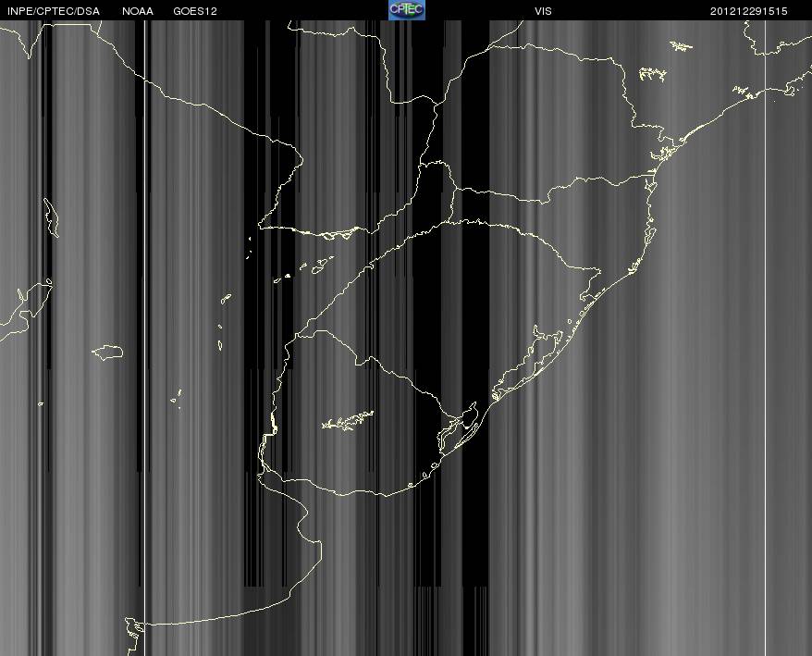Click the NOAA label in header

point(138,11)
